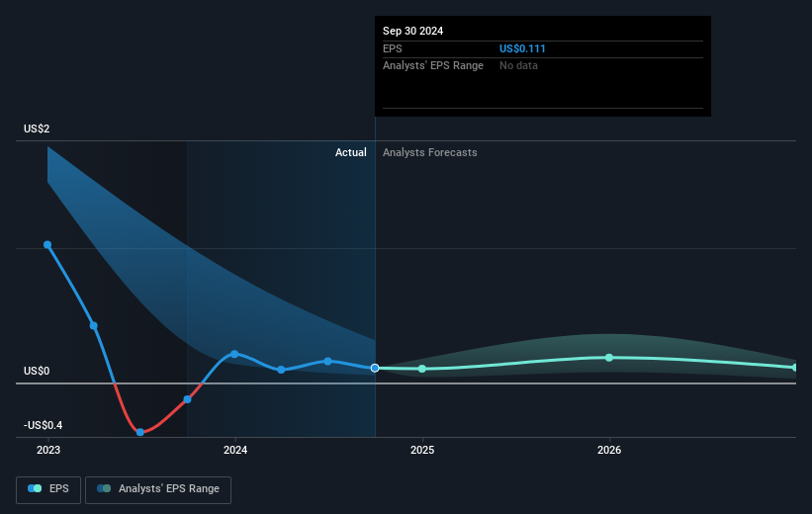Image resolution: width=812 pixels, height=514 pixels.
Task: Click the 2026 x-axis label
Action: (609, 450)
